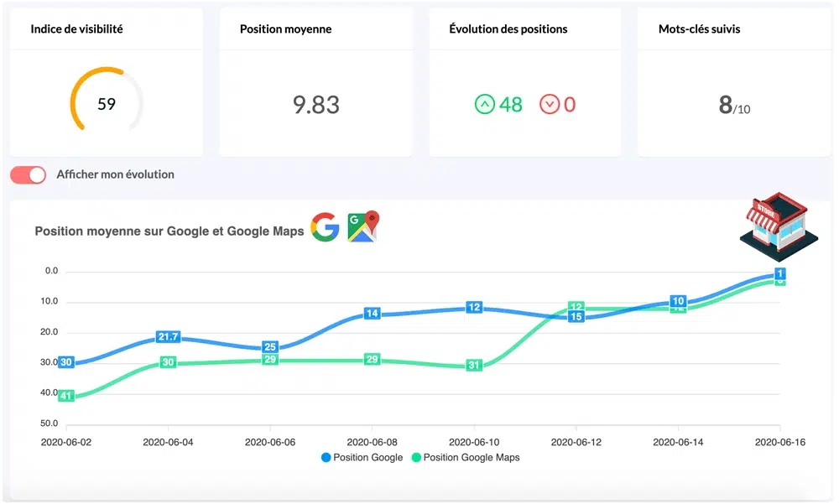This screenshot has height=504, width=839.
Task: Select the green 41 data point
Action: (66, 396)
